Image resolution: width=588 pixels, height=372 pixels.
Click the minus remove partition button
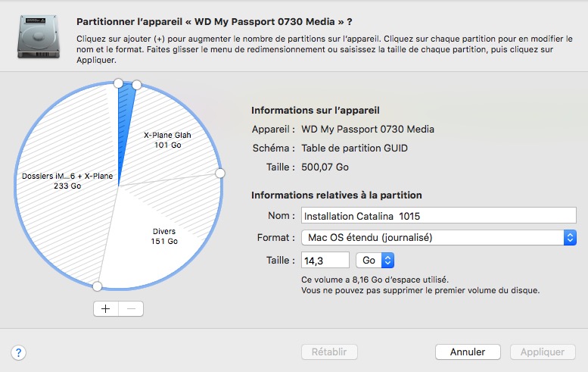(131, 308)
